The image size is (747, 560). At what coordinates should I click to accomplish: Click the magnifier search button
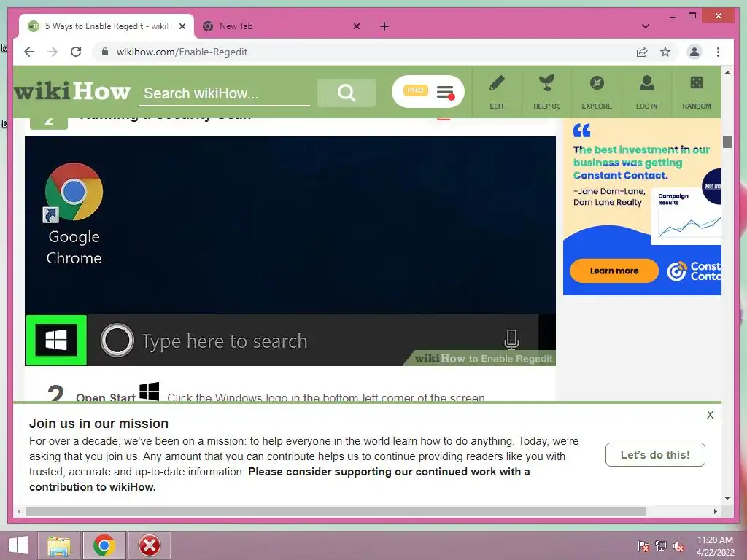tap(347, 93)
